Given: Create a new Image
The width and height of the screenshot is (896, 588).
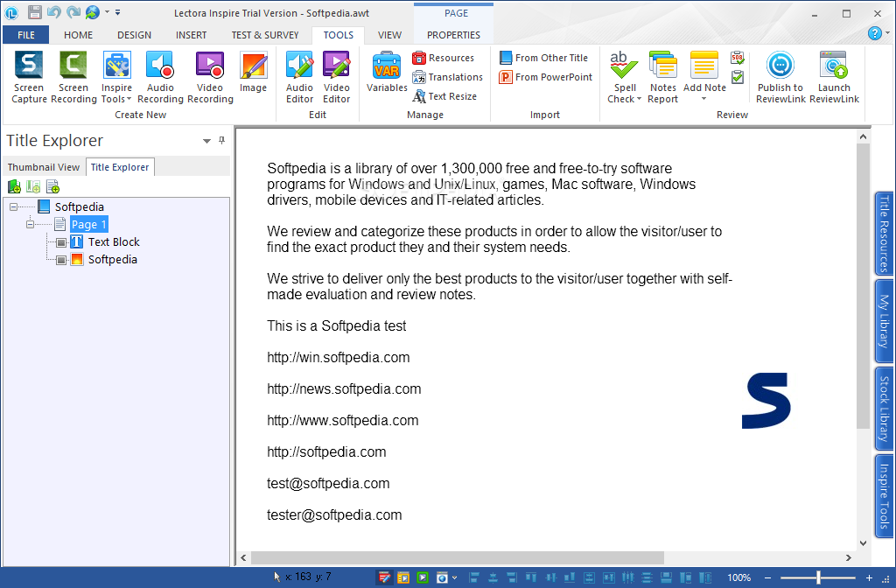Looking at the screenshot, I should pyautogui.click(x=253, y=73).
